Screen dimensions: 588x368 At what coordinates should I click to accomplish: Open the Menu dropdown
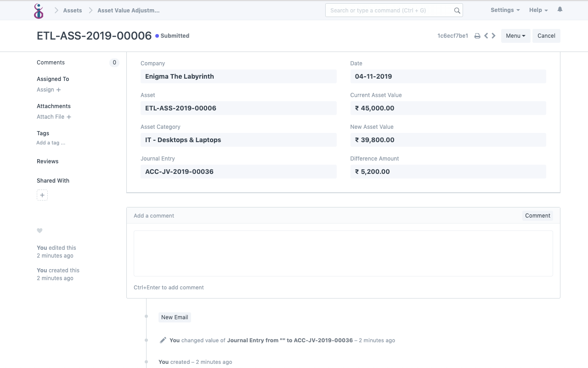(515, 35)
